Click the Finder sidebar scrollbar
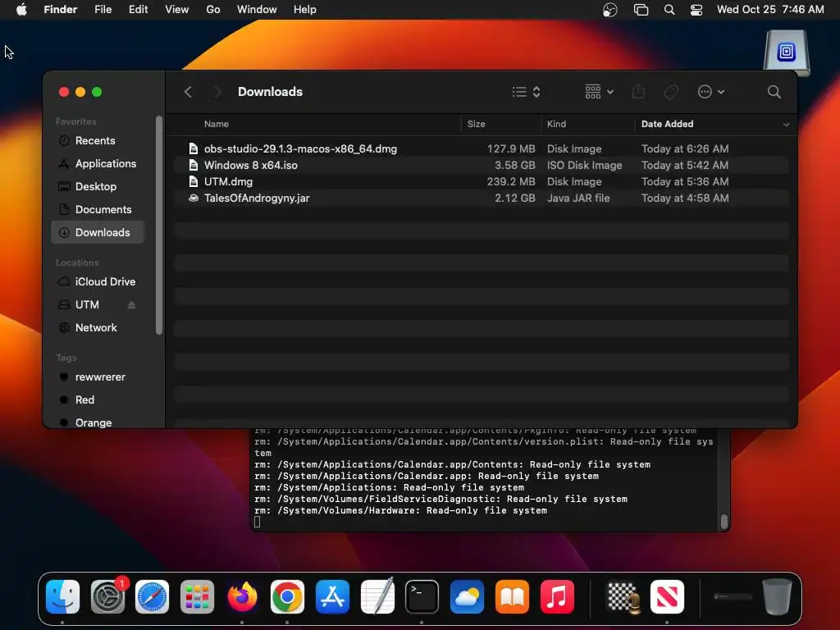Screen dimensions: 840x630 click(x=158, y=225)
